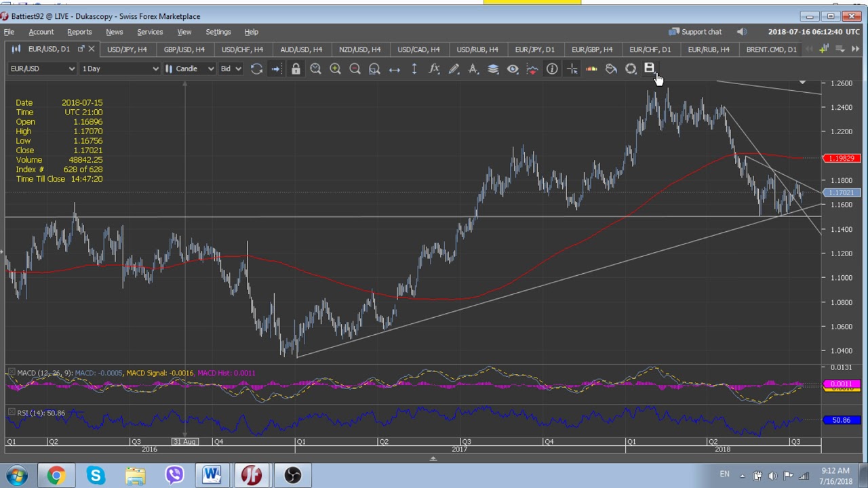Select the zoom-to-area tool

374,68
